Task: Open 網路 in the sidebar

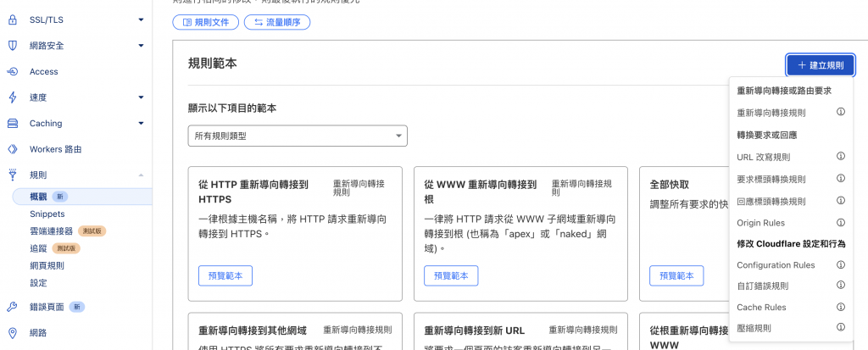Action: click(x=38, y=333)
